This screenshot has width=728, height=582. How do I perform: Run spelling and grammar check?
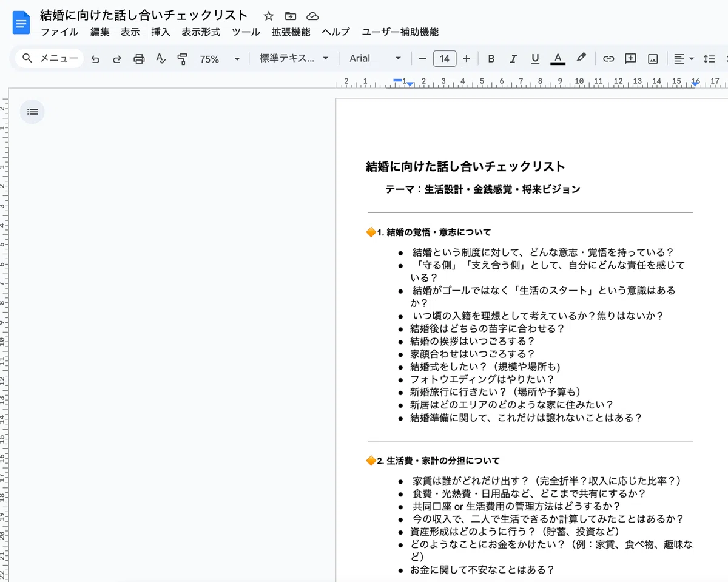tap(161, 59)
